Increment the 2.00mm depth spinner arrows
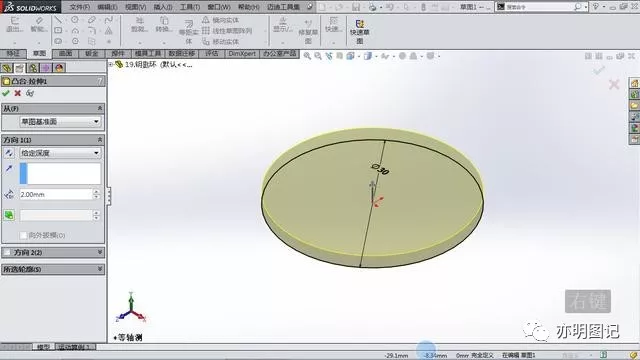This screenshot has width=640, height=360. (96, 194)
